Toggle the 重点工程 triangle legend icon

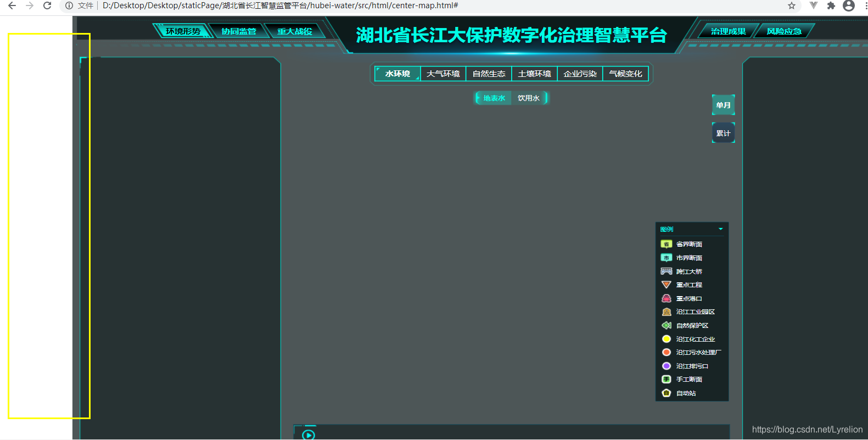666,285
